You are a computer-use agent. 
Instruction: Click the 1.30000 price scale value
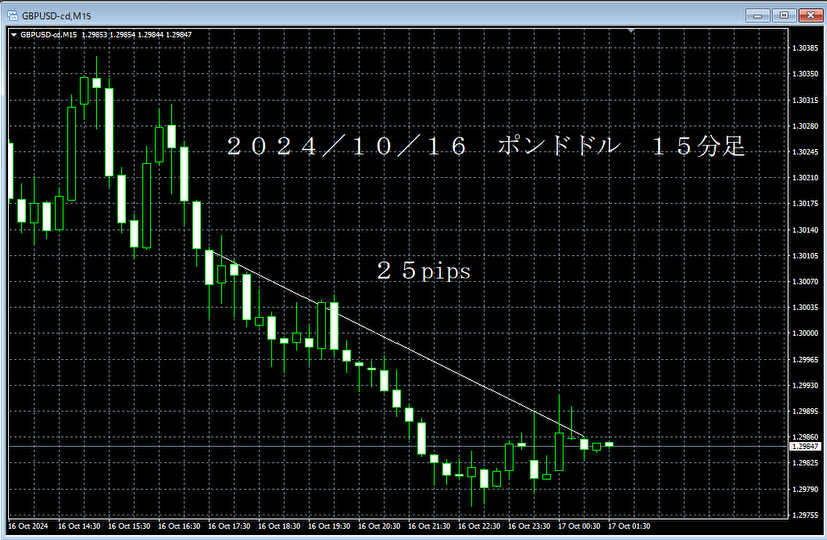pyautogui.click(x=805, y=333)
